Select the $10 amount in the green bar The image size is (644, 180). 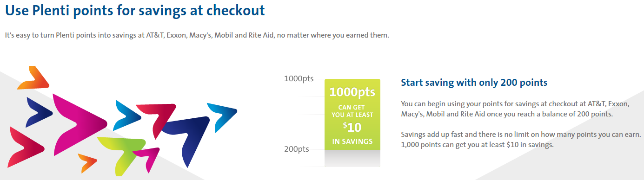click(x=352, y=127)
